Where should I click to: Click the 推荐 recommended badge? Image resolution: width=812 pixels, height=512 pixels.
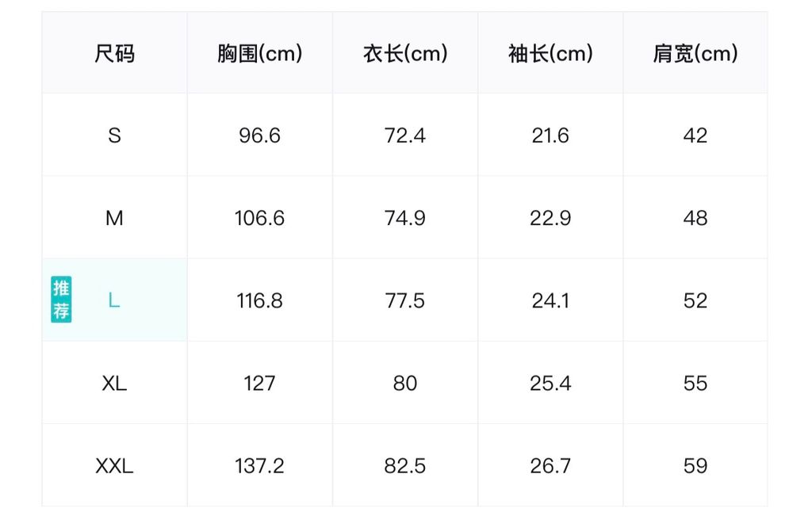pos(61,300)
